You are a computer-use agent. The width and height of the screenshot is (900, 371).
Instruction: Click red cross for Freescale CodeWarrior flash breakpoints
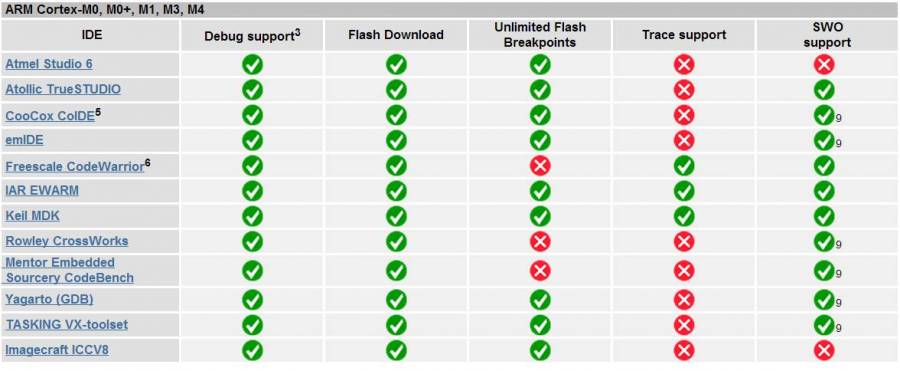540,166
